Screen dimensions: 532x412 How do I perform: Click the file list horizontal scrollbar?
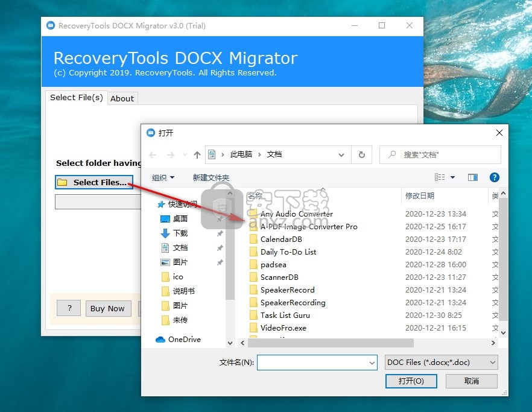(331, 343)
